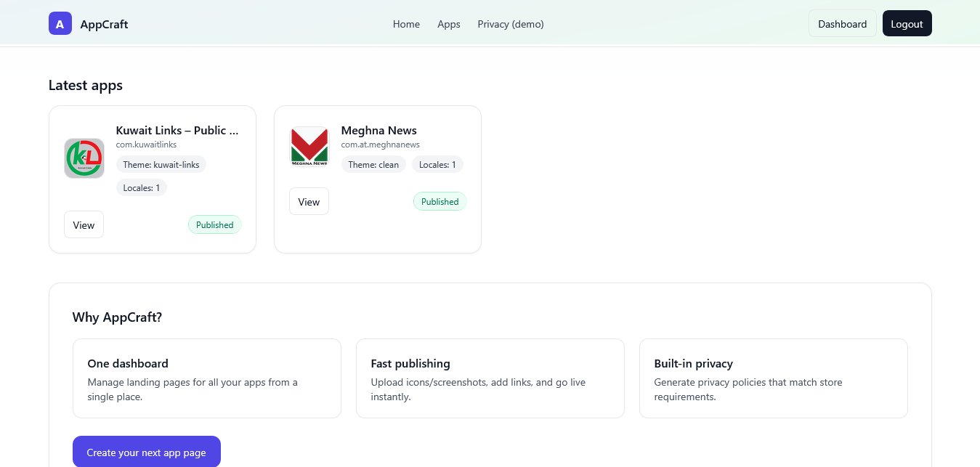Click the AppCraft purple logo icon
Image resolution: width=980 pixels, height=467 pixels.
click(60, 23)
